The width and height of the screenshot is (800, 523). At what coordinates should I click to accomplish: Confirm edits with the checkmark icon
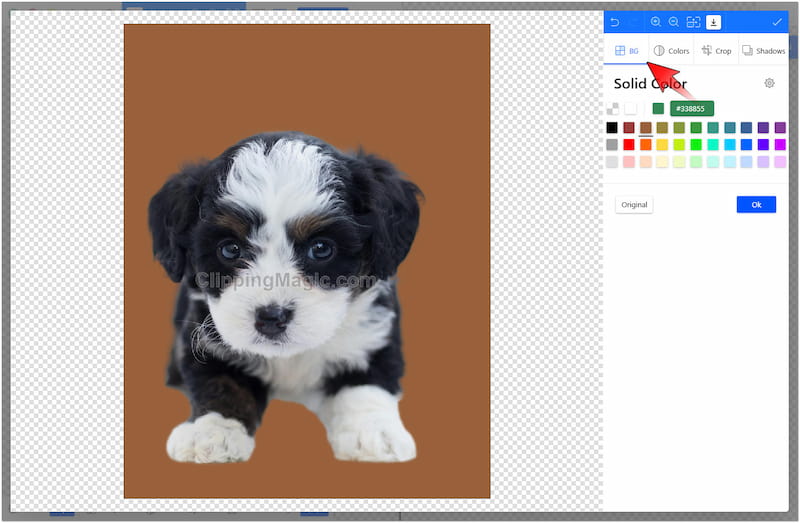(777, 22)
